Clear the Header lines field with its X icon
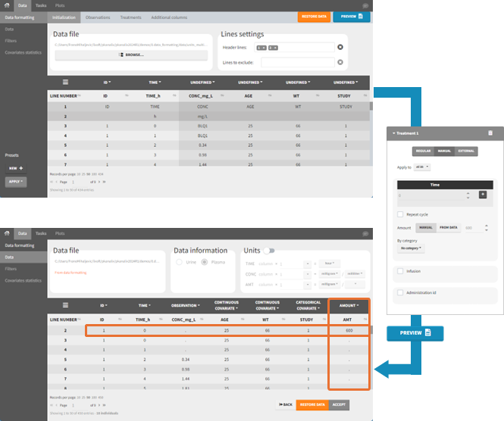 340,48
